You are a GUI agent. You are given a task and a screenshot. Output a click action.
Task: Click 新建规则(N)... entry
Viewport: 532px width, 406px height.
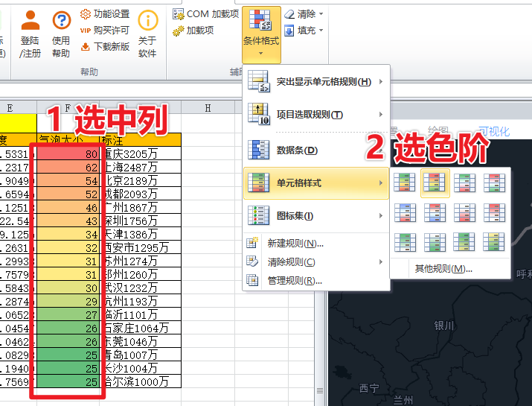[316, 244]
